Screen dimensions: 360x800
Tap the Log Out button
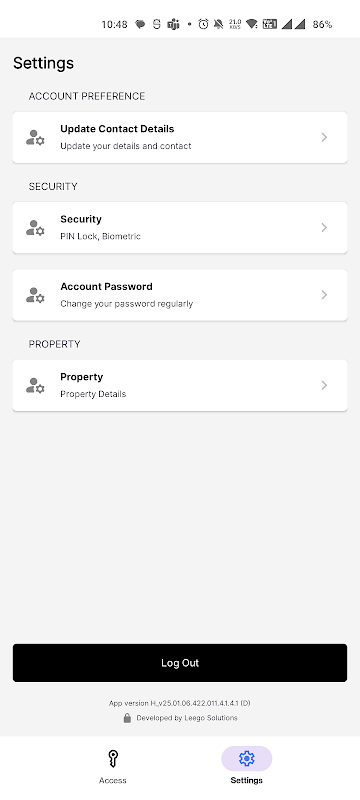click(180, 663)
